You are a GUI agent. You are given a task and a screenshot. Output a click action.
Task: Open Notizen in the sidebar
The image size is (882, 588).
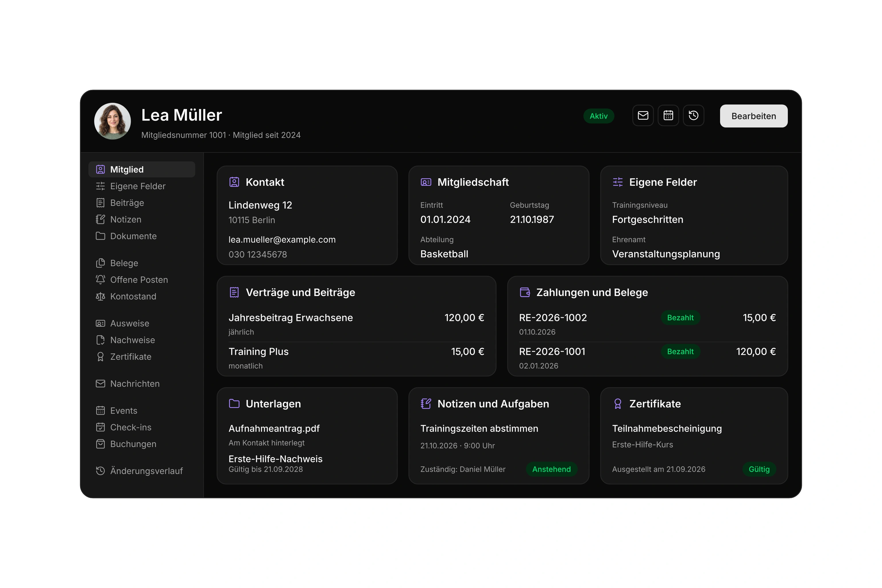click(x=142, y=219)
